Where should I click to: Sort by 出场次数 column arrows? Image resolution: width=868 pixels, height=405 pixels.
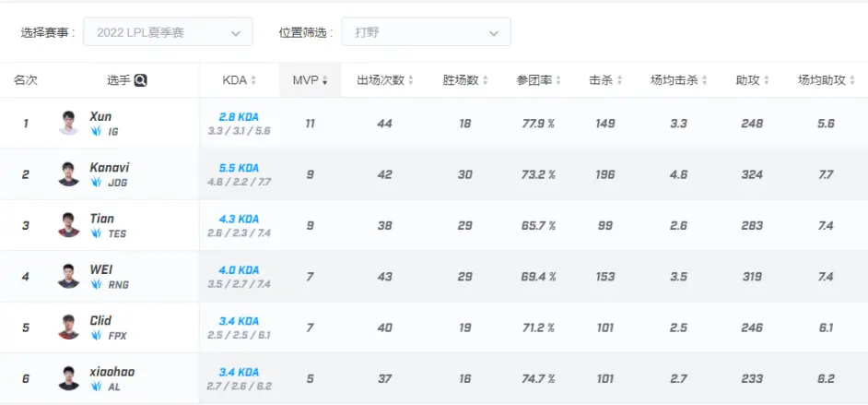click(x=411, y=80)
